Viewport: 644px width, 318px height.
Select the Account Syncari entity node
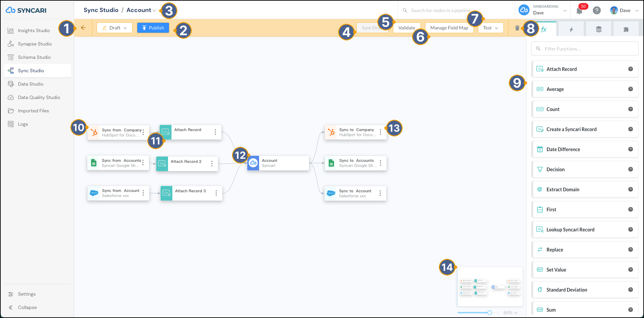click(x=278, y=163)
